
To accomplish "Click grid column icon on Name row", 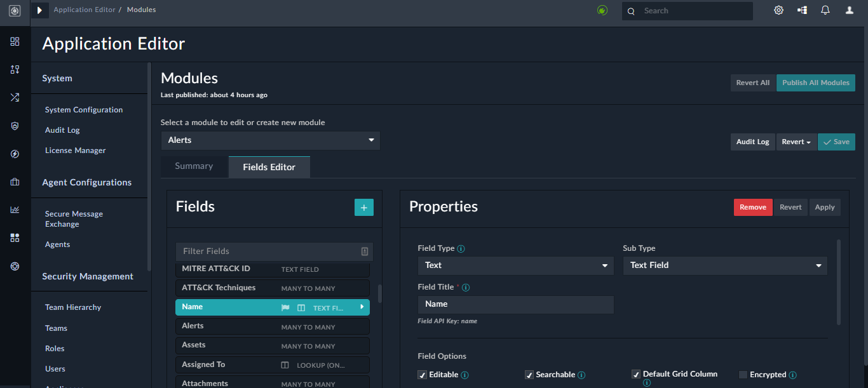I will 301,307.
